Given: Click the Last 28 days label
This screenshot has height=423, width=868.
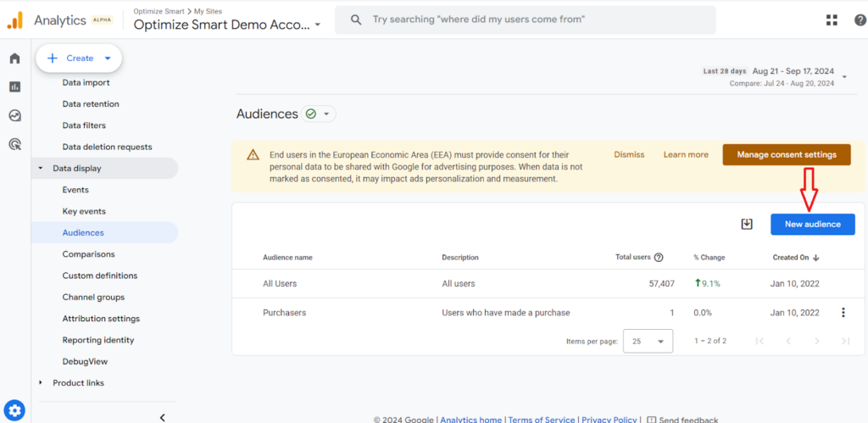Looking at the screenshot, I should pos(725,71).
